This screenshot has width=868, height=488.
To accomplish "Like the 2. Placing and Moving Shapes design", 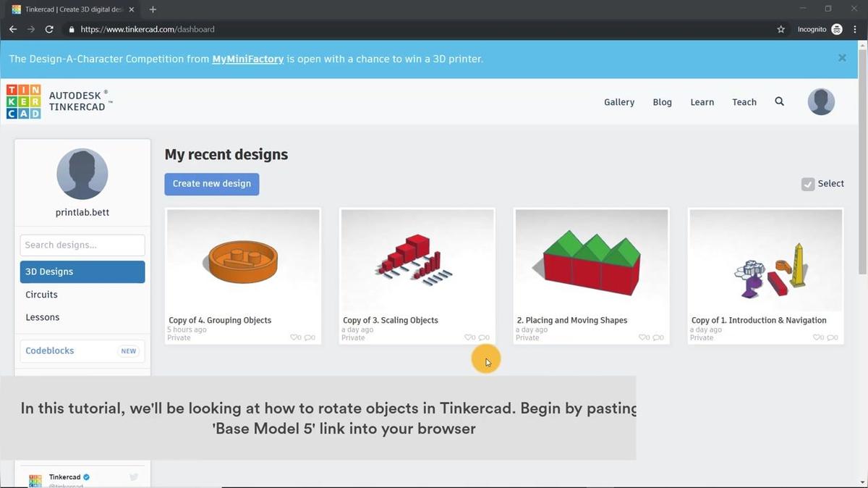I will click(644, 337).
